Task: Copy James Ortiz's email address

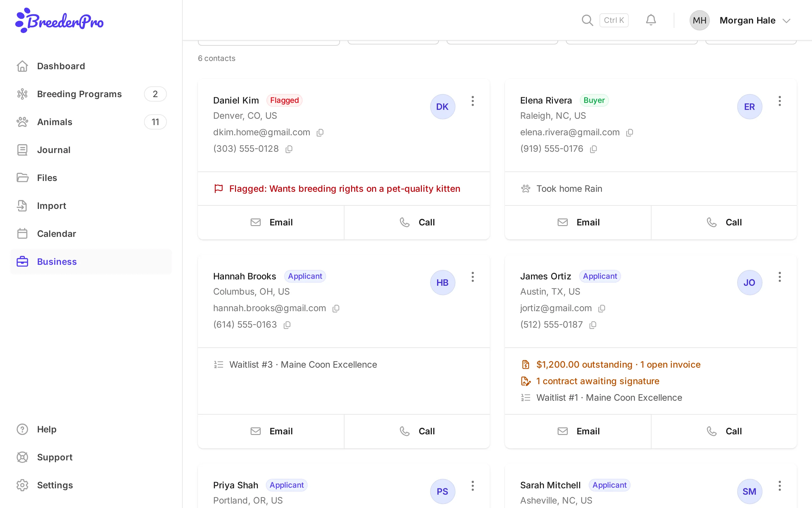Action: tap(602, 308)
